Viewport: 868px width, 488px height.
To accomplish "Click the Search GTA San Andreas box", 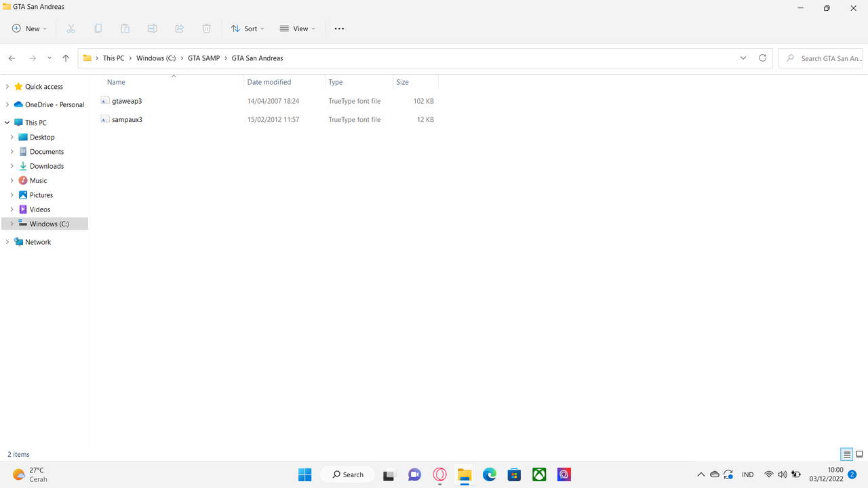I will [821, 58].
